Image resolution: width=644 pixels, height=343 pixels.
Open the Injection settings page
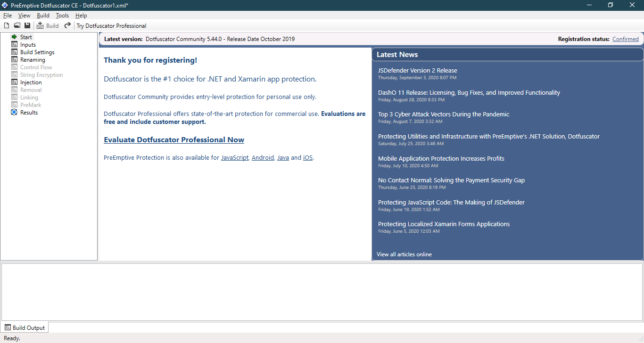pos(30,82)
